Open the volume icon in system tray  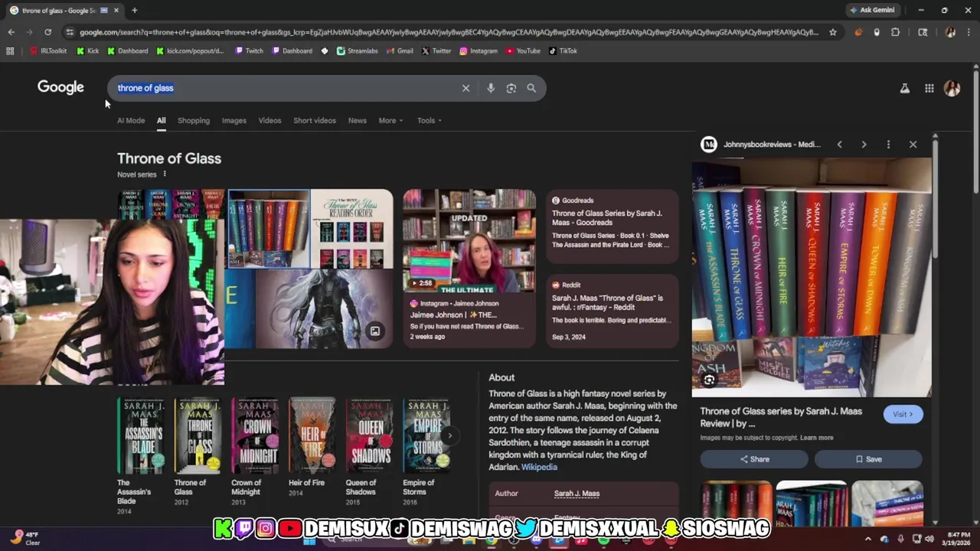coord(930,539)
